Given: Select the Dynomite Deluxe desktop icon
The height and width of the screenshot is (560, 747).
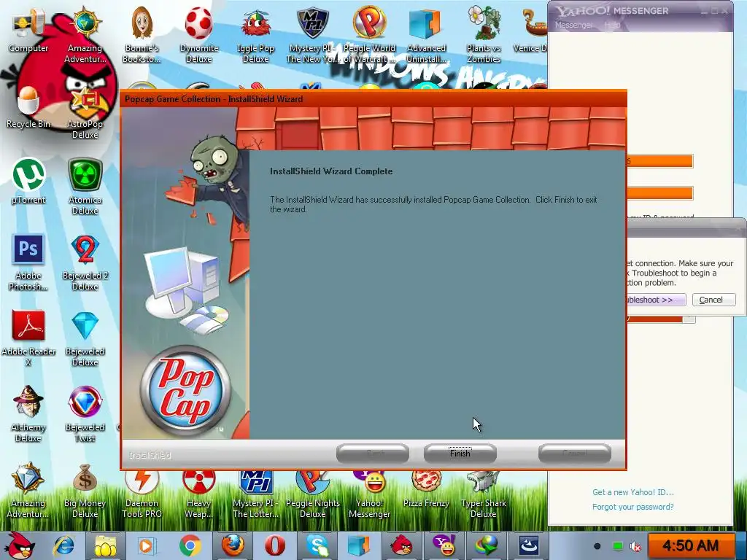Looking at the screenshot, I should tap(198, 36).
